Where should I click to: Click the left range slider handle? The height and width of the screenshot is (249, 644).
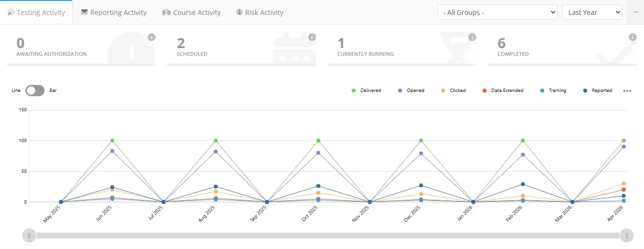click(x=29, y=236)
